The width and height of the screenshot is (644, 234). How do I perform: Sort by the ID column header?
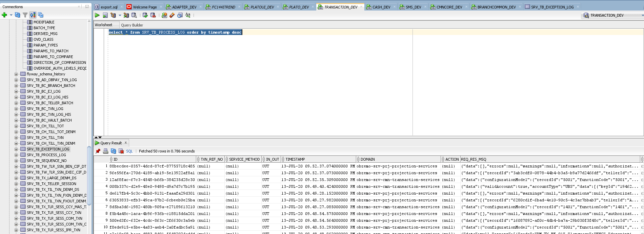(153, 159)
